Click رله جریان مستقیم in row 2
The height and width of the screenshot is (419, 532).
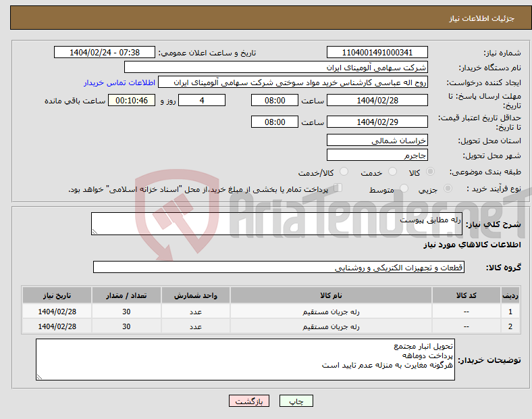331,326
